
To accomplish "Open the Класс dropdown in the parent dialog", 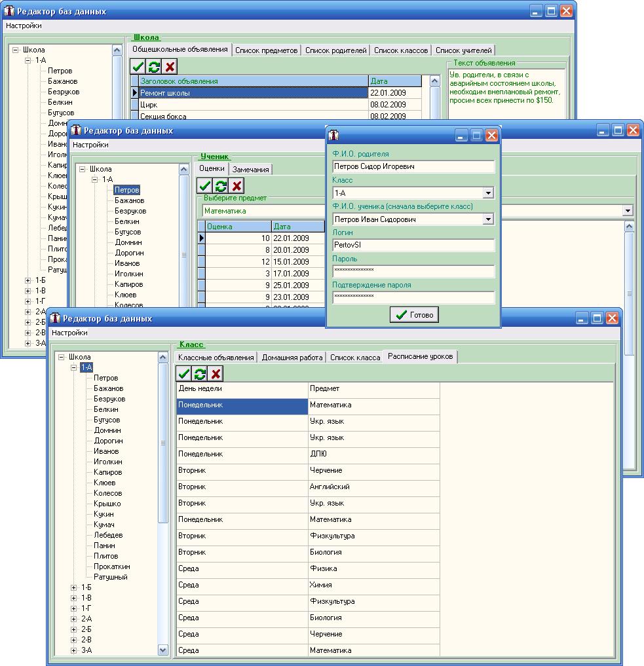I will point(487,193).
